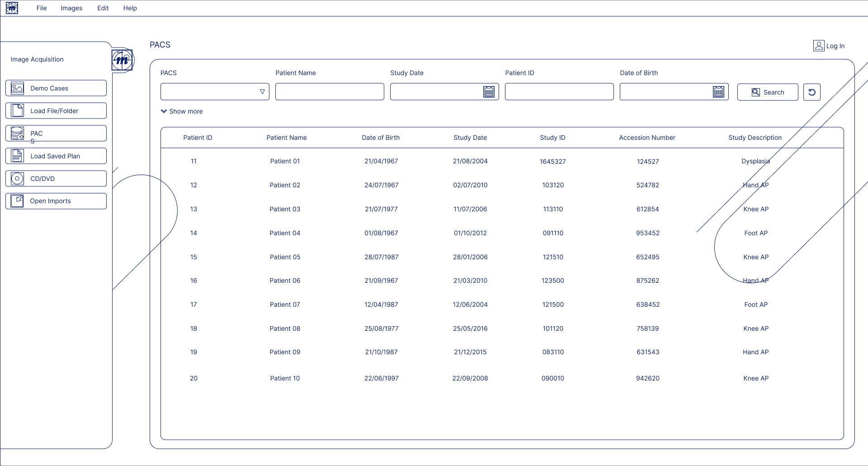
Task: Open the PACS server dropdown
Action: pyautogui.click(x=262, y=91)
